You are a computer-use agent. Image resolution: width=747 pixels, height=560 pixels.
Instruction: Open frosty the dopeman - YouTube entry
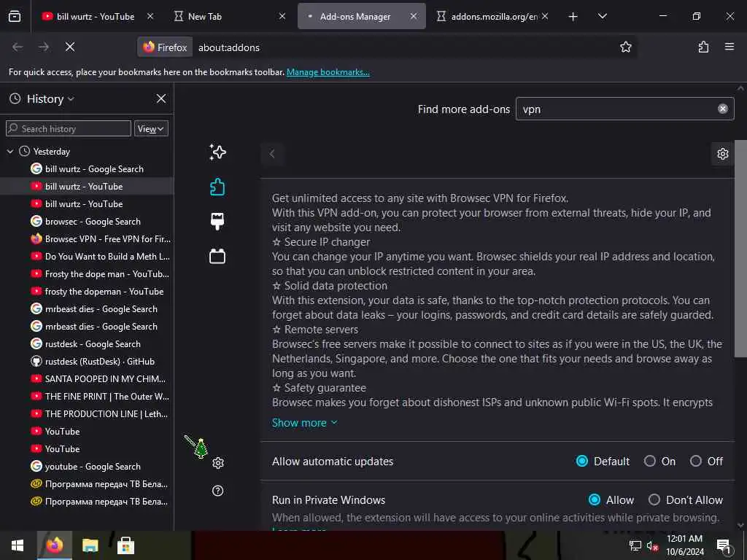(87, 291)
